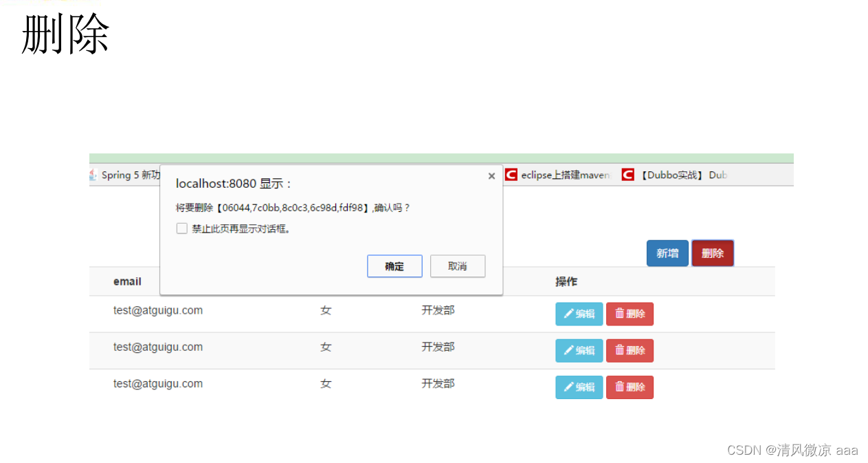Cancel the dialog with 取消
Screen dimensions: 868x463
point(458,266)
